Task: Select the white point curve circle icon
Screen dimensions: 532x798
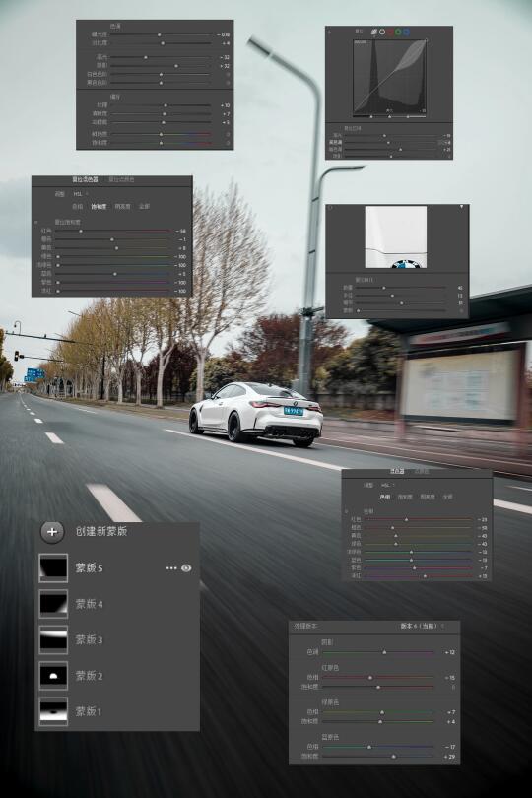Action: [382, 32]
